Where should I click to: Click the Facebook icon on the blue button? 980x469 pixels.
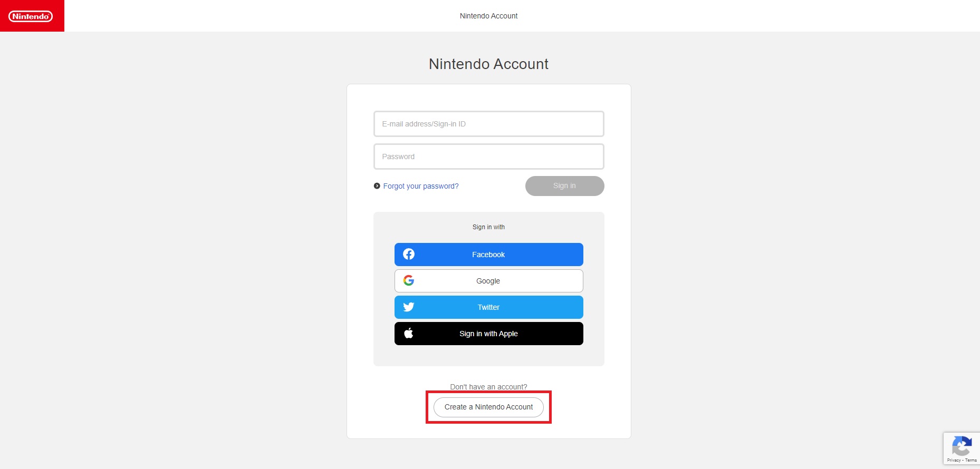point(409,254)
